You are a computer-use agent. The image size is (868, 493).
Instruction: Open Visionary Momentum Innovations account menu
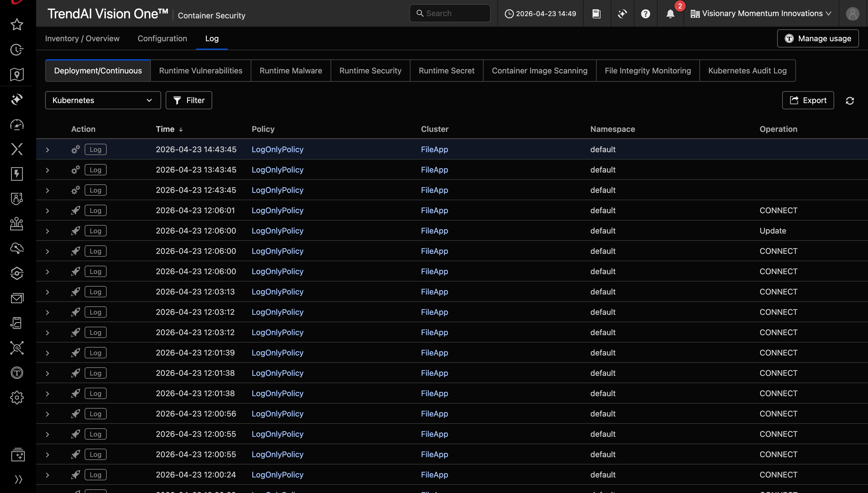(761, 14)
